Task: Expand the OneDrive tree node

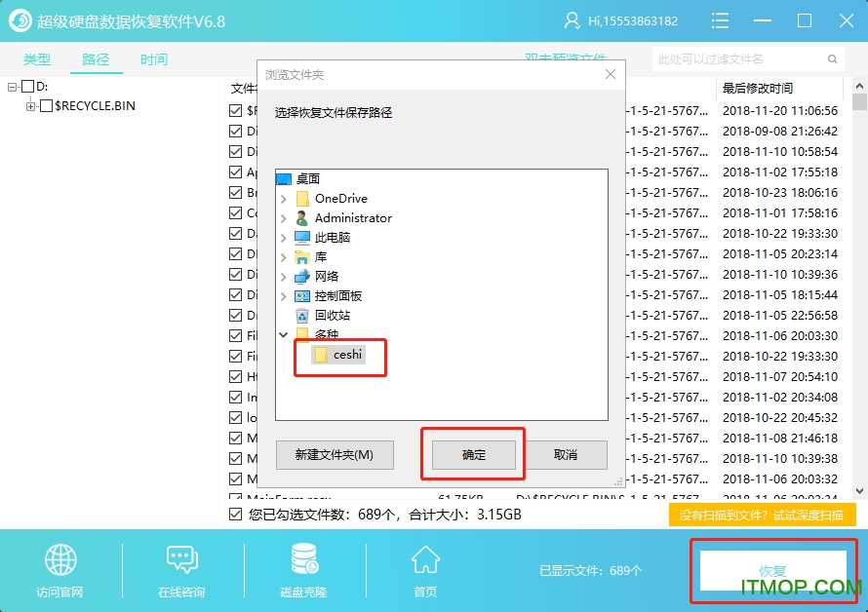Action: pyautogui.click(x=284, y=198)
